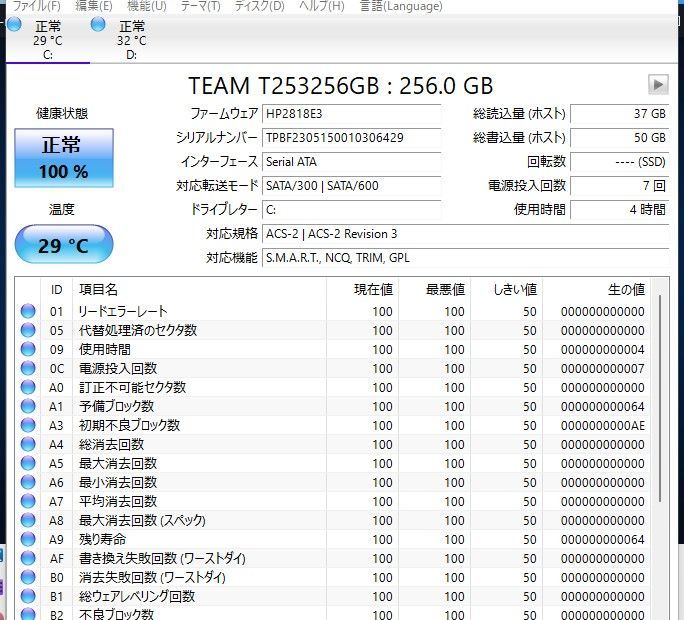Open the ファイル(F) menu
Viewport: 684px width, 620px height.
pyautogui.click(x=36, y=6)
